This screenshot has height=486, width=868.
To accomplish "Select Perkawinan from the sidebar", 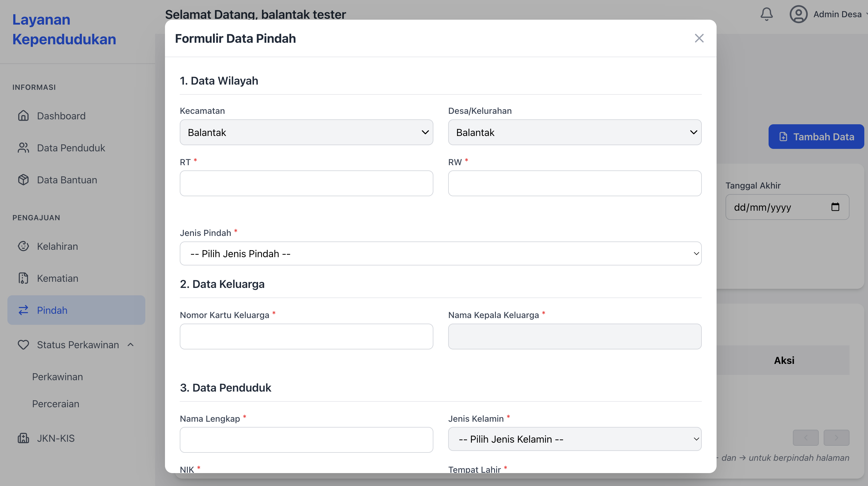I will pyautogui.click(x=57, y=377).
